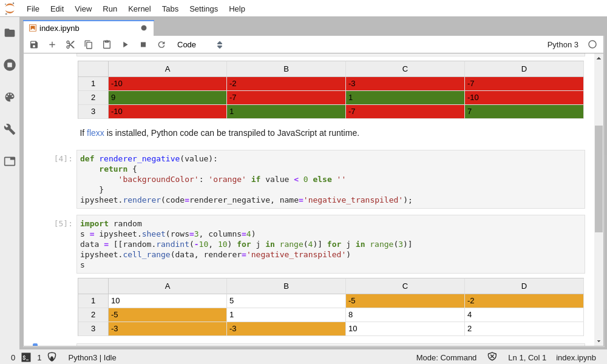This screenshot has height=364, width=607.
Task: Open the command palette sidebar
Action: pyautogui.click(x=10, y=97)
